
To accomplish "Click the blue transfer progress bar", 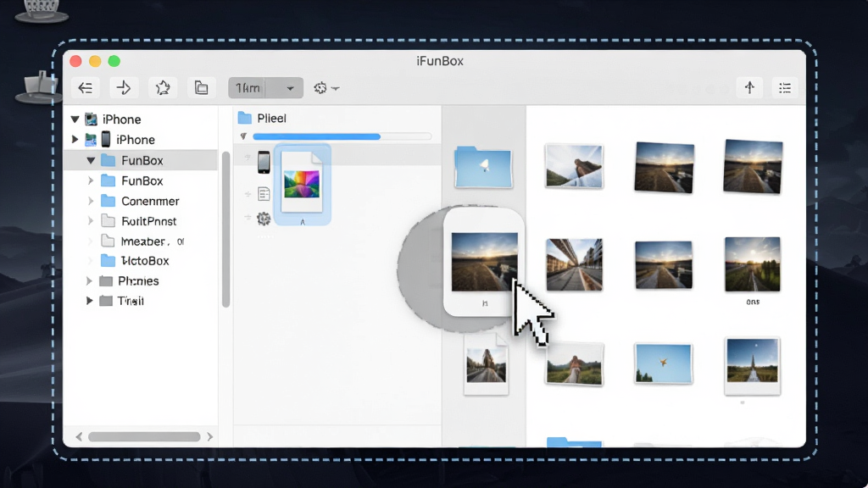I will click(342, 136).
